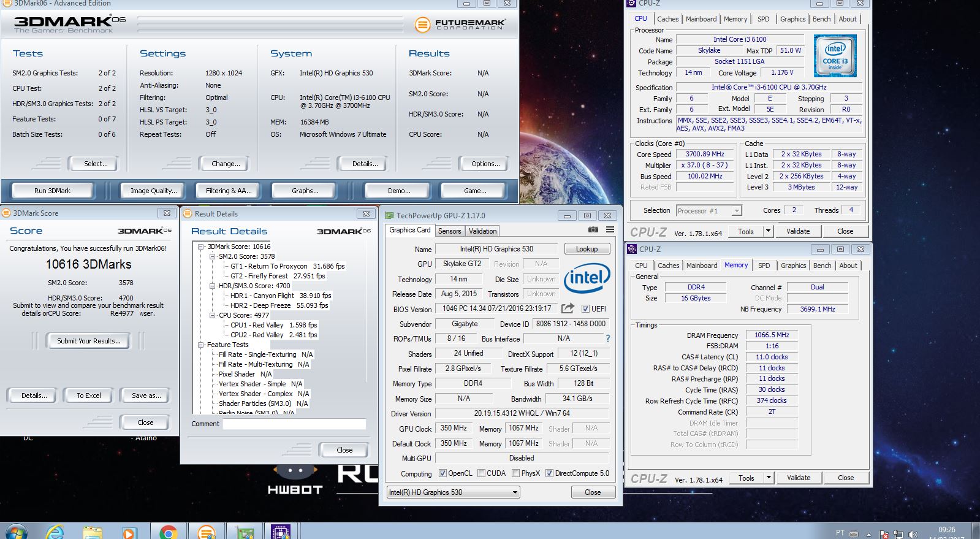Click the Core i3 badge in CPU-Z

click(835, 56)
